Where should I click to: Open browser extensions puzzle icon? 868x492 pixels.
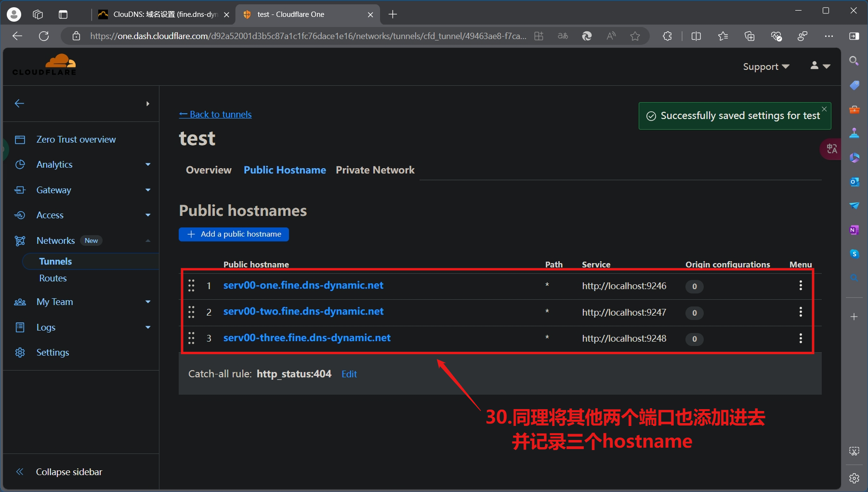pyautogui.click(x=667, y=36)
